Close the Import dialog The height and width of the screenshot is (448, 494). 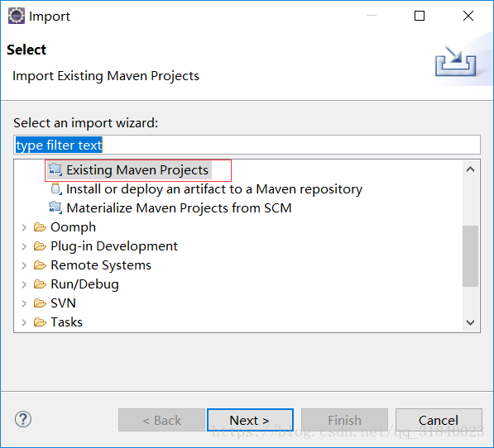468,16
